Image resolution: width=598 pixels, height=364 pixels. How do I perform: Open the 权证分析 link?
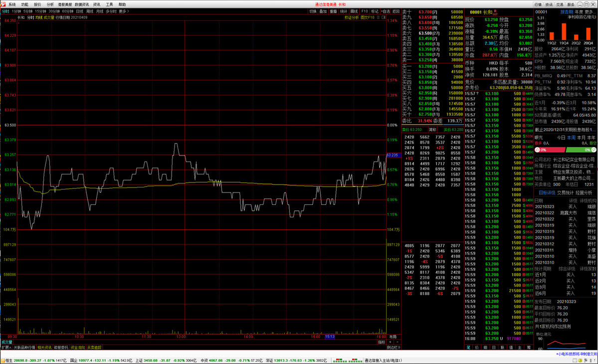[352, 17]
